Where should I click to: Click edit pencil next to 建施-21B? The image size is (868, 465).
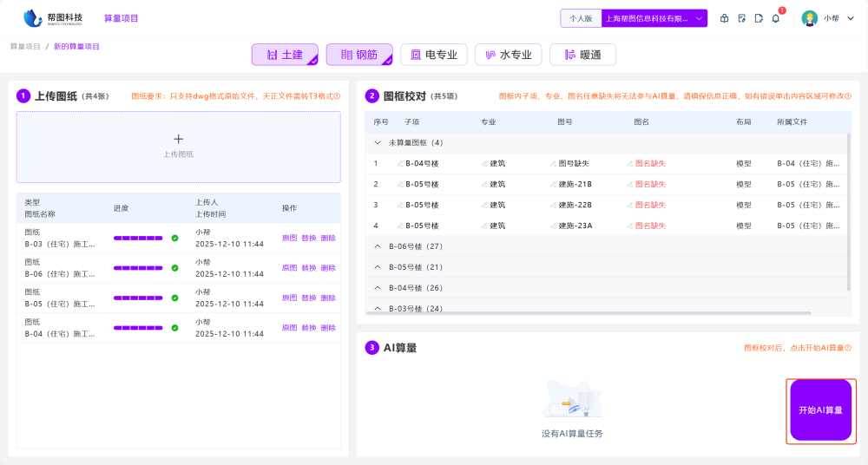click(x=553, y=184)
